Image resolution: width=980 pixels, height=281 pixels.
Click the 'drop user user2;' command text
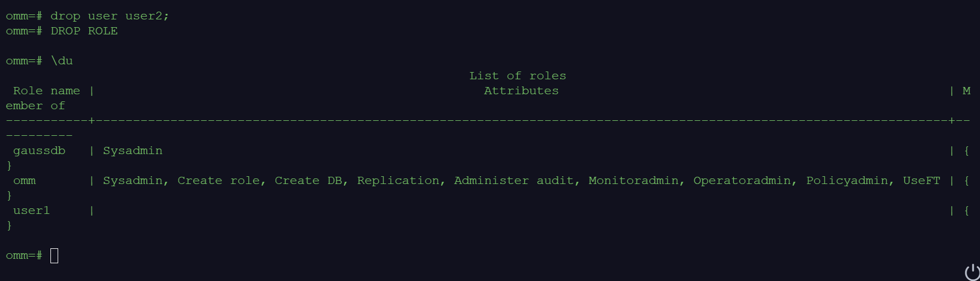pyautogui.click(x=110, y=16)
